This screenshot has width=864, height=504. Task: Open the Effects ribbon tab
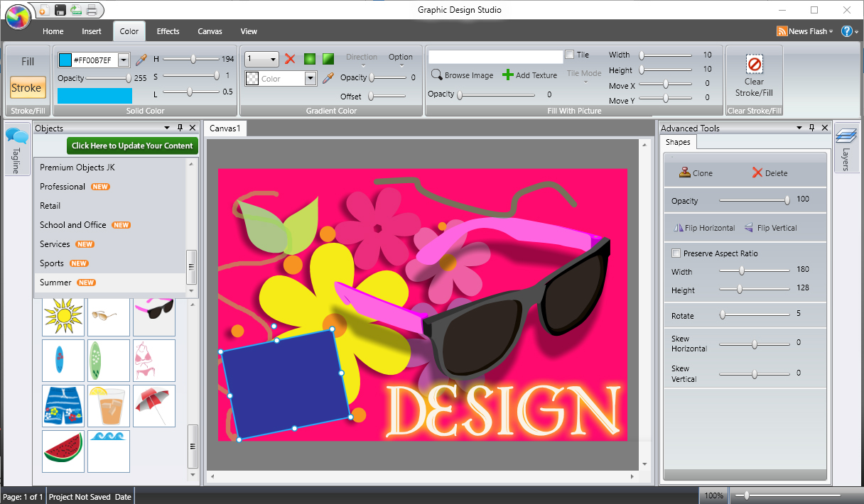coord(168,31)
